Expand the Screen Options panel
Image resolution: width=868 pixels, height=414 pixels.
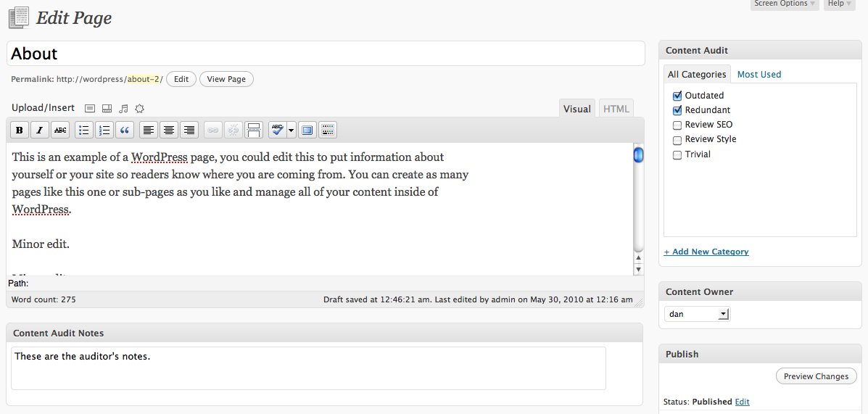785,4
